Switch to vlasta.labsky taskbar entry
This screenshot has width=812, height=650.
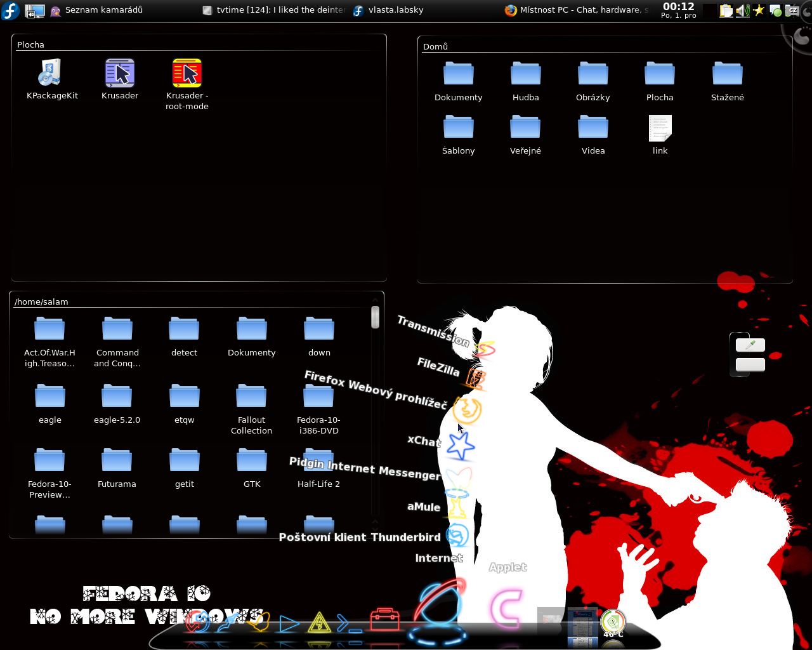(x=425, y=10)
